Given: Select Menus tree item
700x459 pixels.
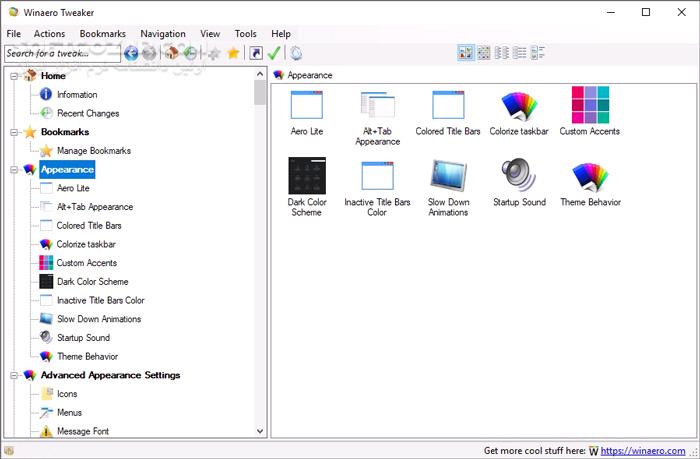Looking at the screenshot, I should pyautogui.click(x=69, y=413).
